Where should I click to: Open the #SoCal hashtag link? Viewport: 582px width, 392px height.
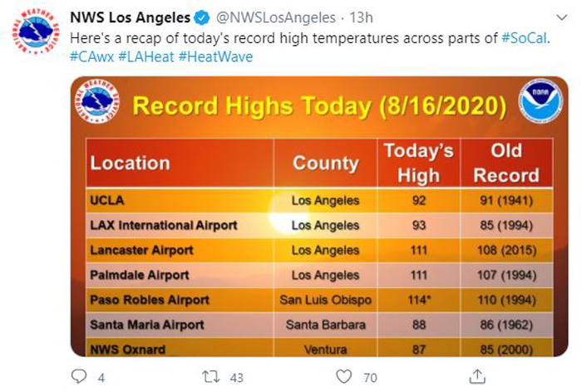point(524,38)
